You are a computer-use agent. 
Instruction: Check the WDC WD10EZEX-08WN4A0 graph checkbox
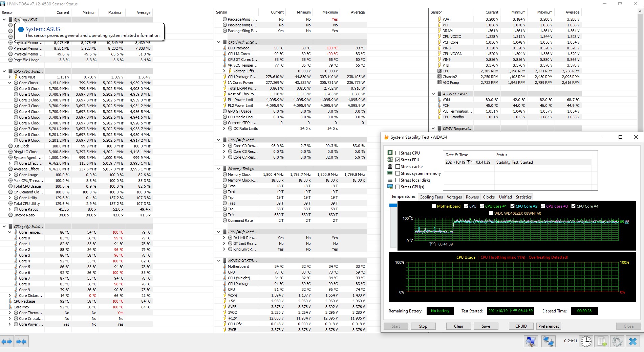point(491,213)
